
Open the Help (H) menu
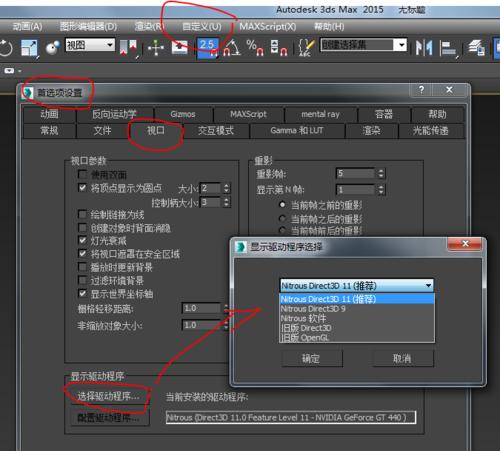pos(329,26)
